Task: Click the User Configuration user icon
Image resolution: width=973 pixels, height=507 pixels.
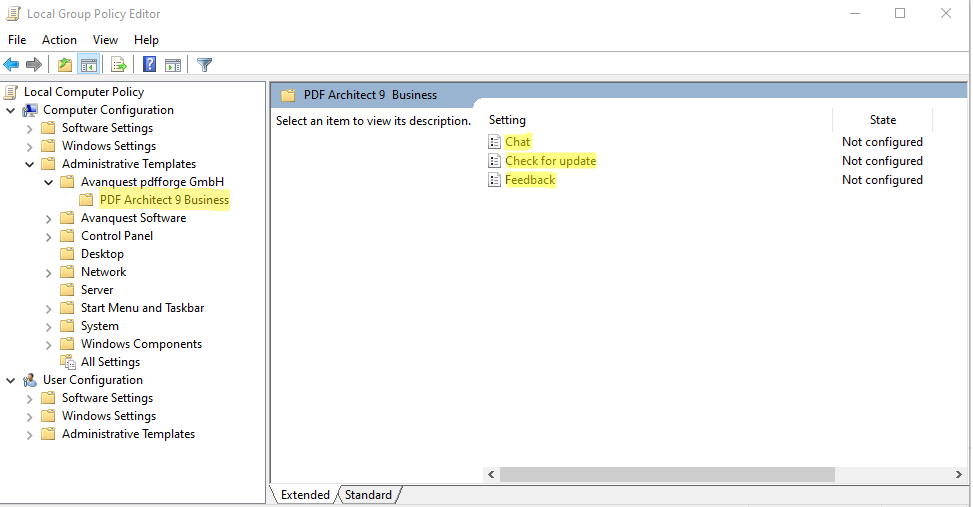Action: 30,380
